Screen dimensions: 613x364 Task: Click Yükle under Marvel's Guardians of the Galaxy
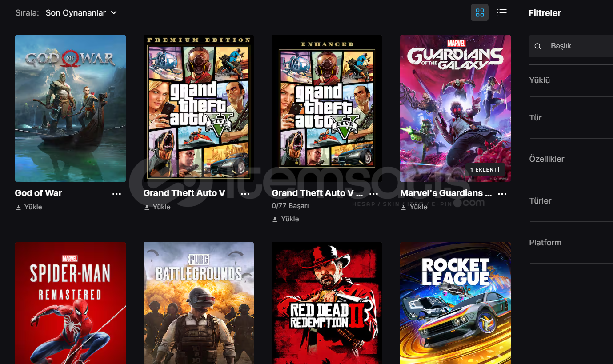[x=414, y=207]
